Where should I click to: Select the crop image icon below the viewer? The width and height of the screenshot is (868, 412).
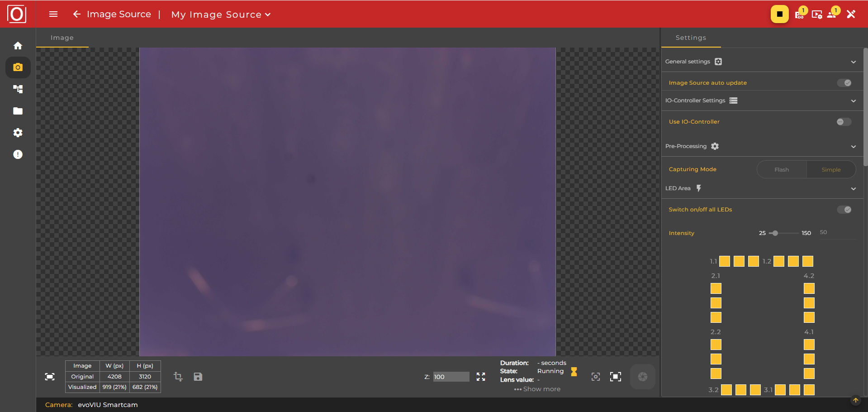(178, 376)
